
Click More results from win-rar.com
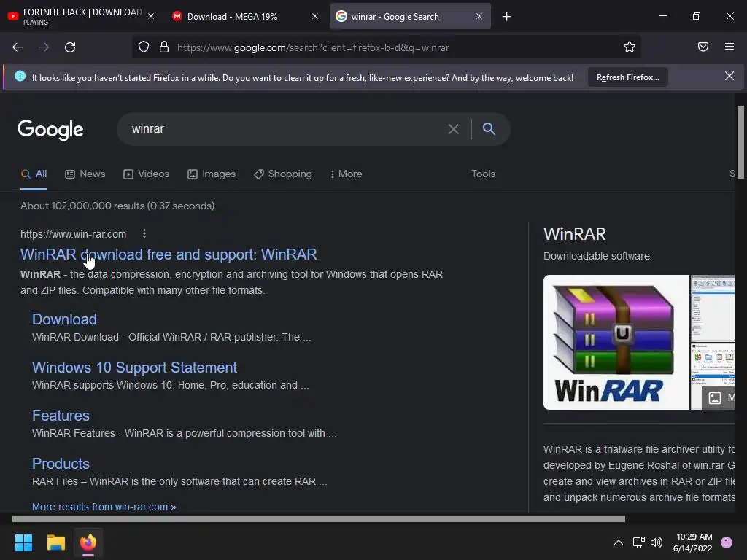pos(104,507)
